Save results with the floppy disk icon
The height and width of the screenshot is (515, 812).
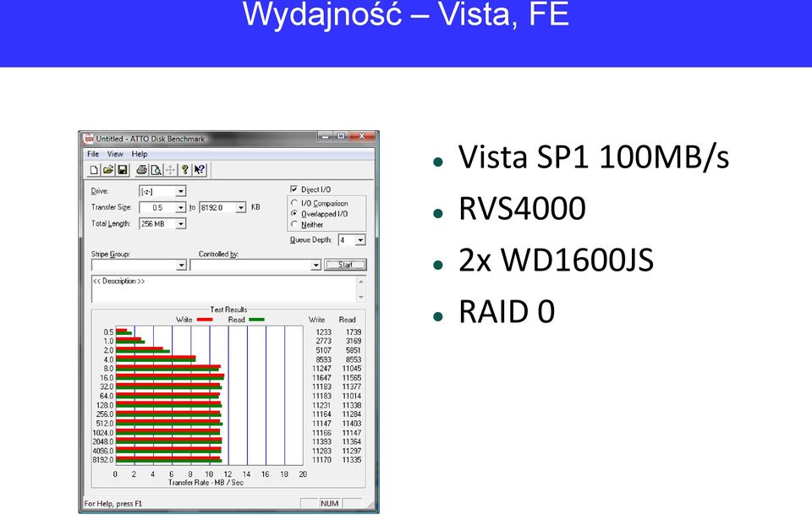coord(122,170)
